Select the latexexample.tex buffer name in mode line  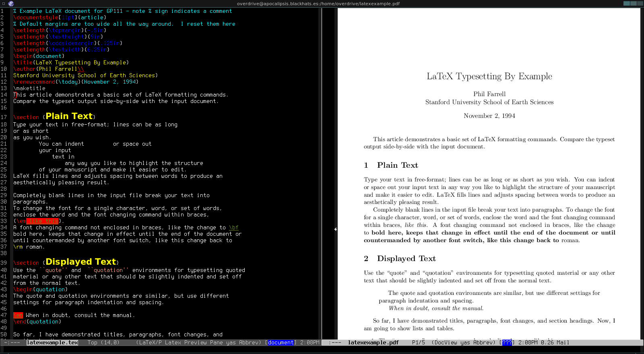(x=52, y=343)
